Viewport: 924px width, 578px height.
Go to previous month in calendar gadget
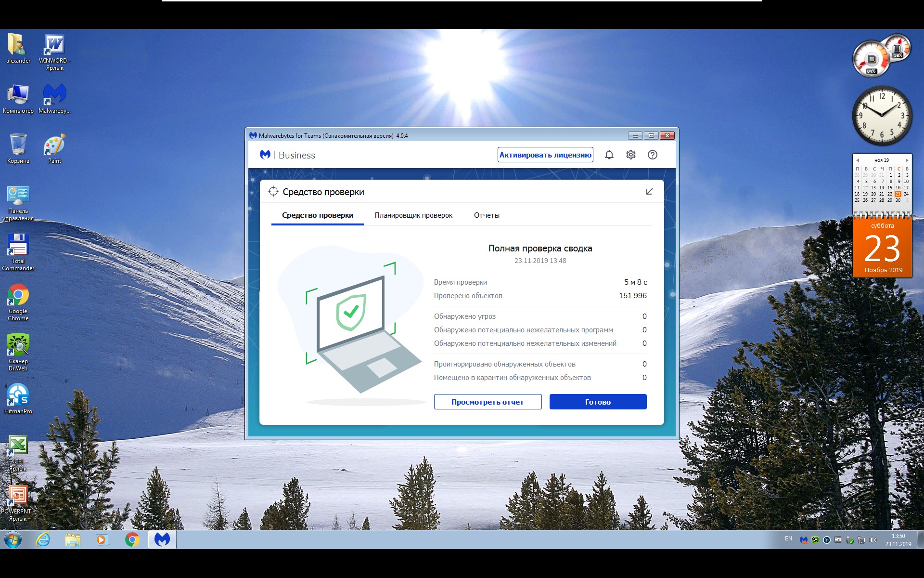(x=858, y=160)
